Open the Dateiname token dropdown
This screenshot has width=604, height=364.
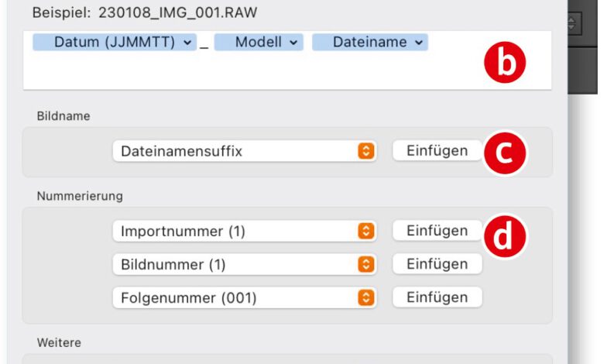(x=419, y=43)
